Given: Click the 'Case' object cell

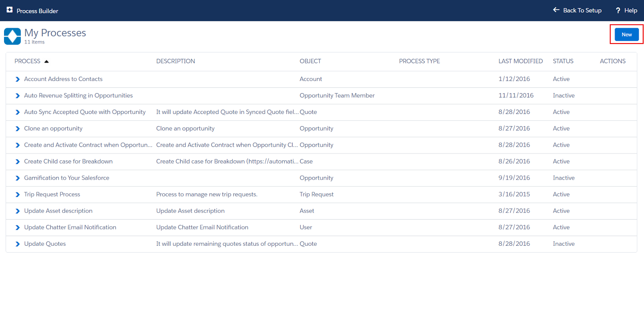Looking at the screenshot, I should [306, 162].
